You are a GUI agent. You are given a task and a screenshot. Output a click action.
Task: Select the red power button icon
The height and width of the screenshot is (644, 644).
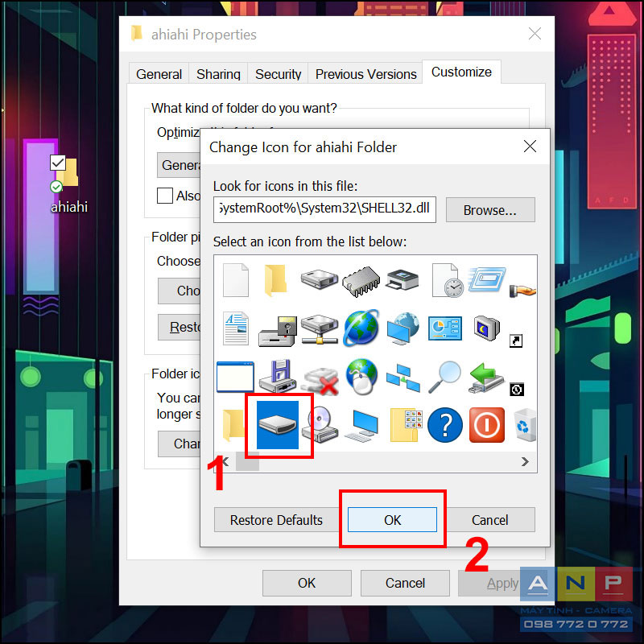tap(487, 425)
